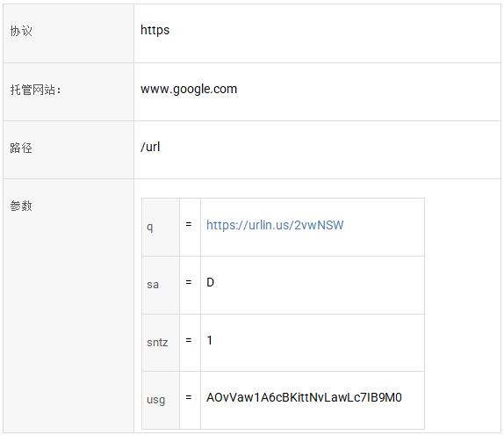Click the equals sign in q row
The image size is (504, 435).
pyautogui.click(x=189, y=224)
